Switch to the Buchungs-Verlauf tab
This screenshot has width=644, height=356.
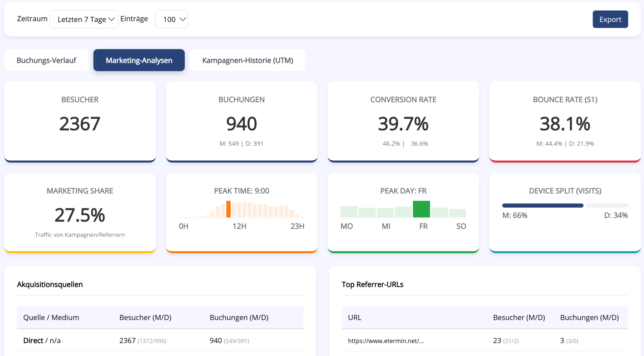pyautogui.click(x=46, y=60)
